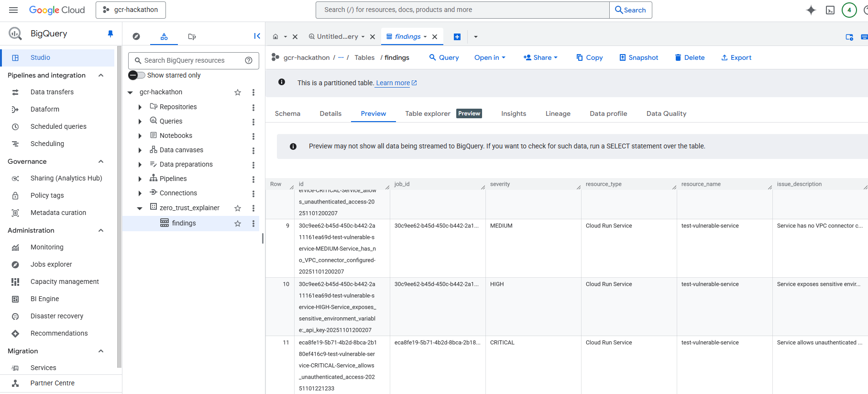Click Export button
This screenshot has width=868, height=394.
[736, 57]
